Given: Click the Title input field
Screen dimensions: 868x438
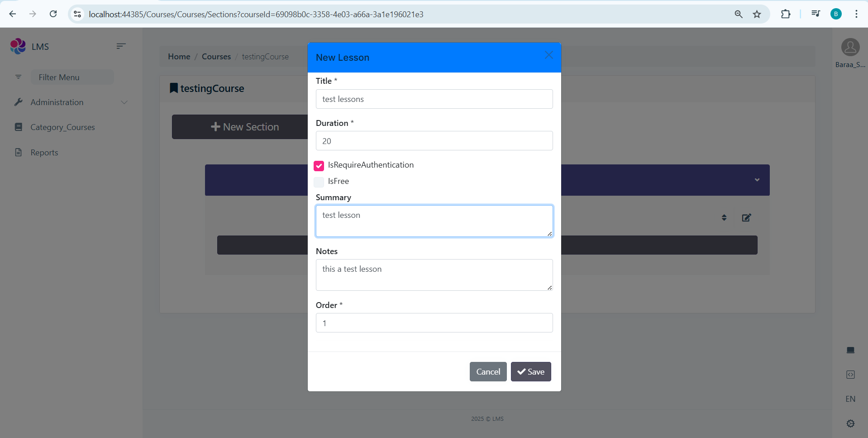Looking at the screenshot, I should coord(434,99).
